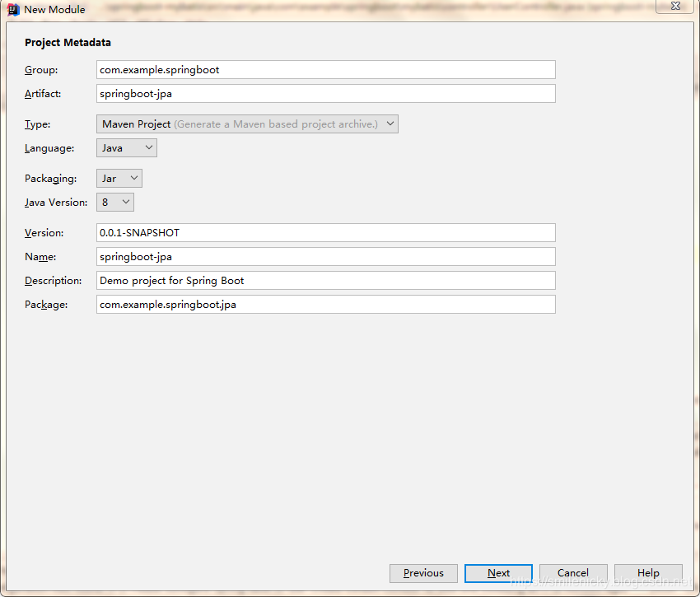Open Help for this dialog
Image resolution: width=700 pixels, height=597 pixels.
(x=648, y=573)
